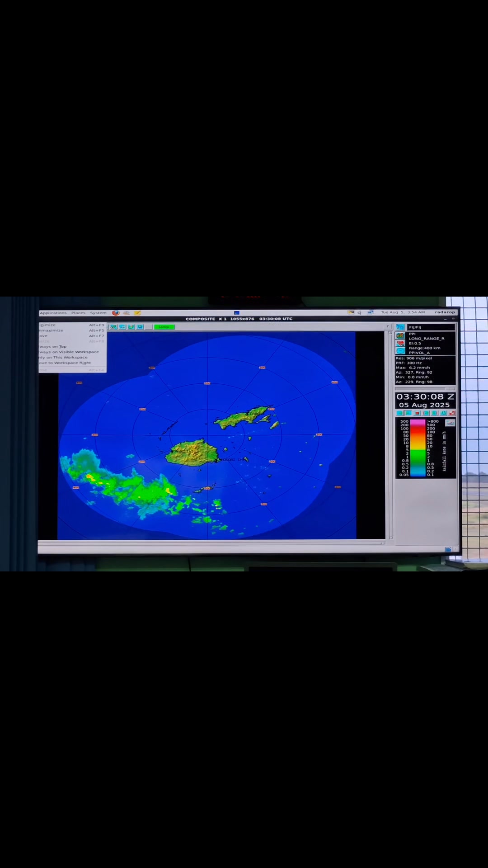Click the Max: 6.2 mm/h readout
The width and height of the screenshot is (488, 868).
coord(413,368)
